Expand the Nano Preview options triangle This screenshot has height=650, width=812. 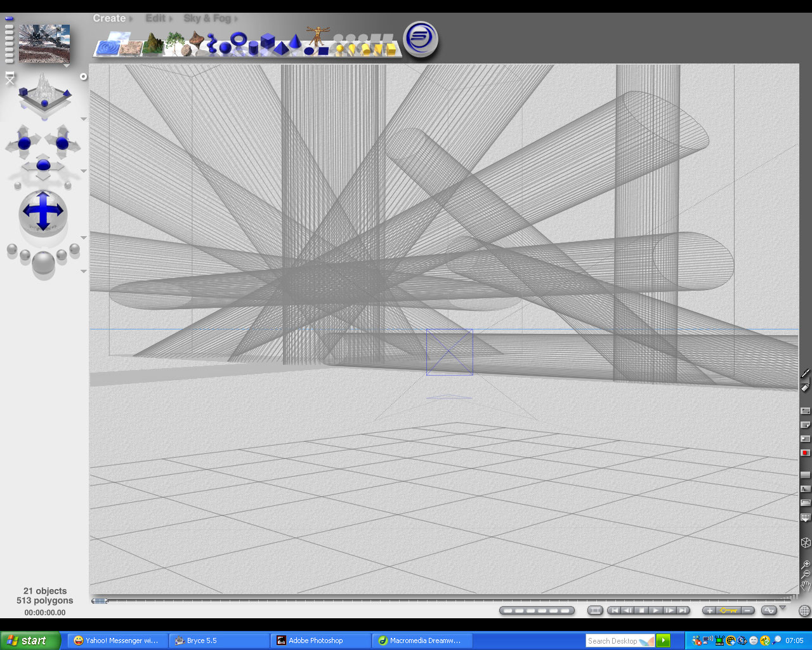coord(67,65)
